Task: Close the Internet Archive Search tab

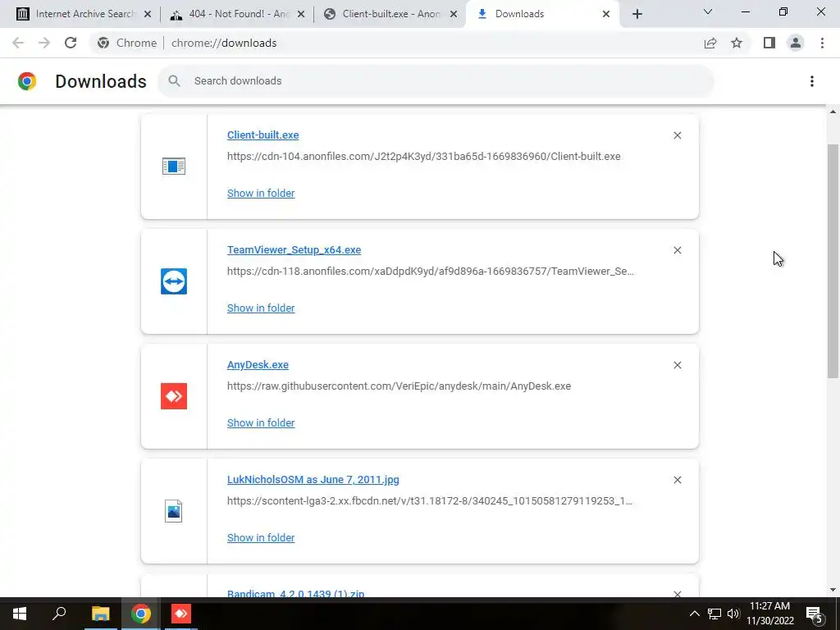Action: point(148,15)
